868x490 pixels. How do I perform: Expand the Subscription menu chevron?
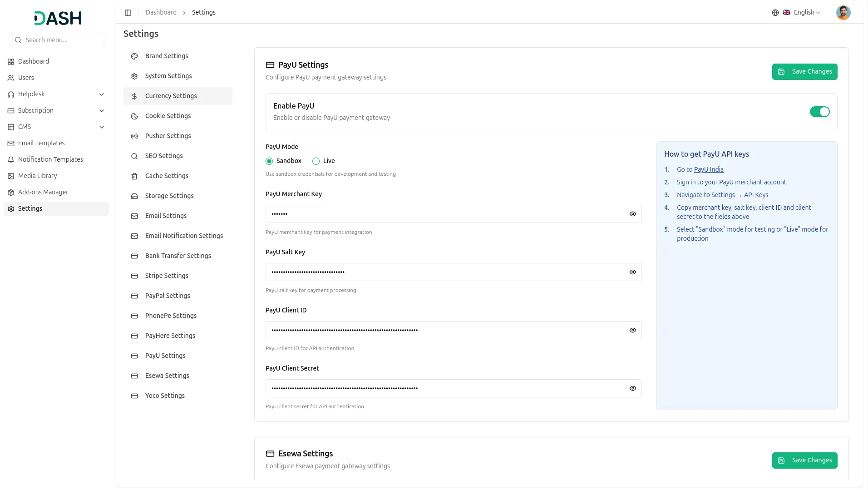[x=102, y=111]
